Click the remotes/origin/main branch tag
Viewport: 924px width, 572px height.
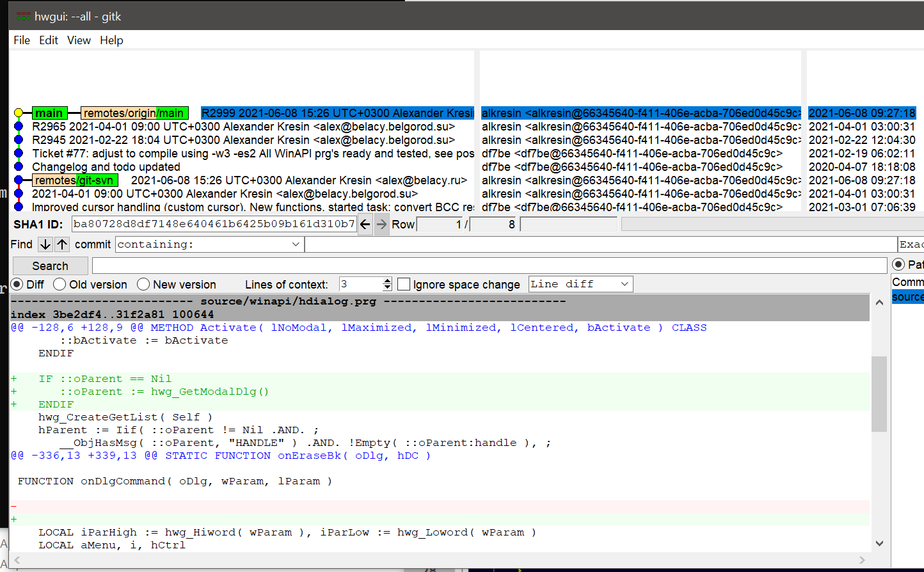click(x=134, y=113)
